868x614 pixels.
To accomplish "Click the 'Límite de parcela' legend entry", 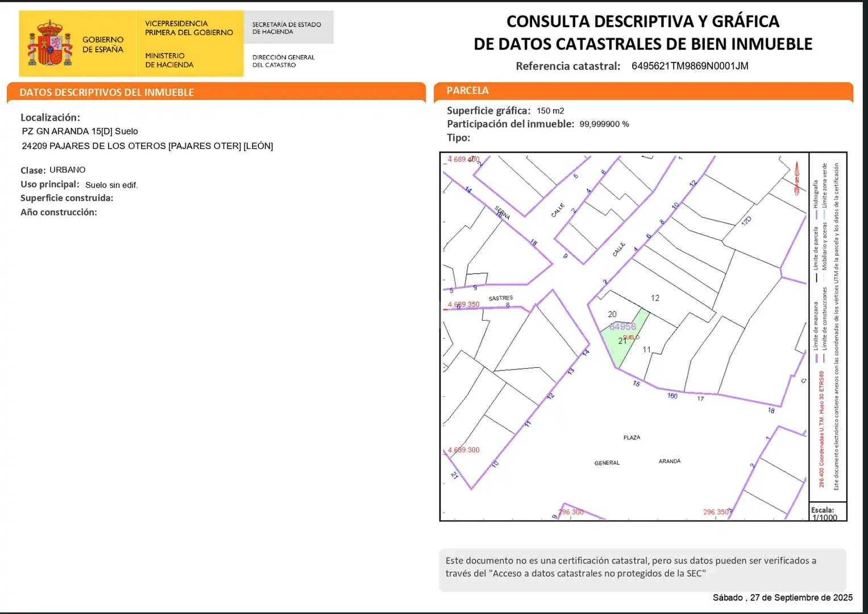I will 816,255.
